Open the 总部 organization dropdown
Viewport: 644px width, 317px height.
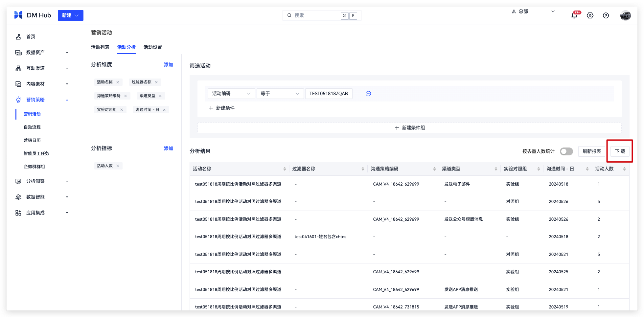click(534, 11)
